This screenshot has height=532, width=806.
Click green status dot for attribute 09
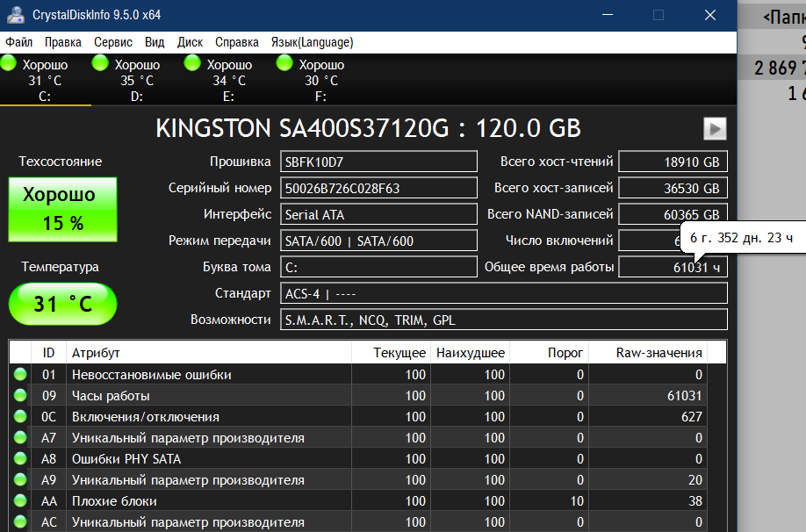point(20,395)
